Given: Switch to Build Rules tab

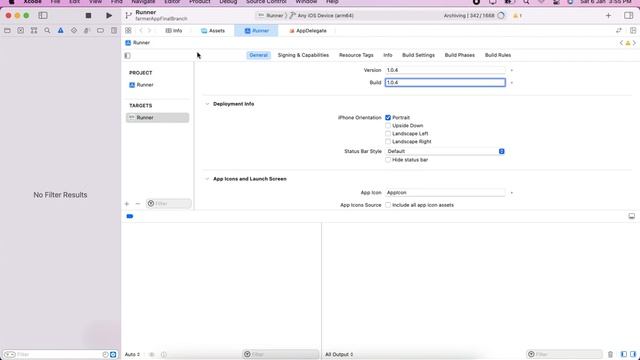Looking at the screenshot, I should click(x=498, y=55).
